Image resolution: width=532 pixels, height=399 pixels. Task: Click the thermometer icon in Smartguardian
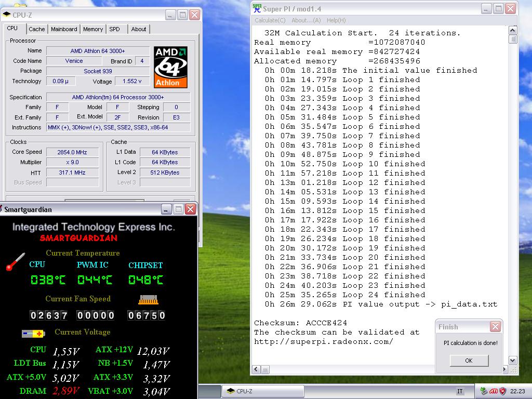coord(15,261)
